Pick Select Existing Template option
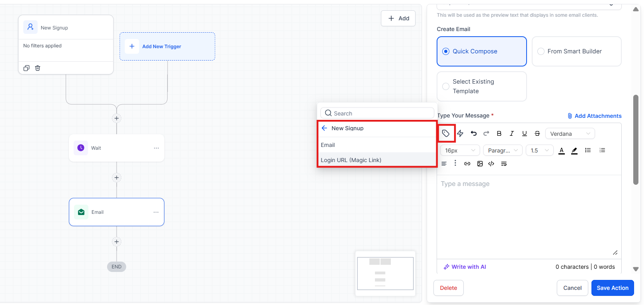 click(446, 86)
